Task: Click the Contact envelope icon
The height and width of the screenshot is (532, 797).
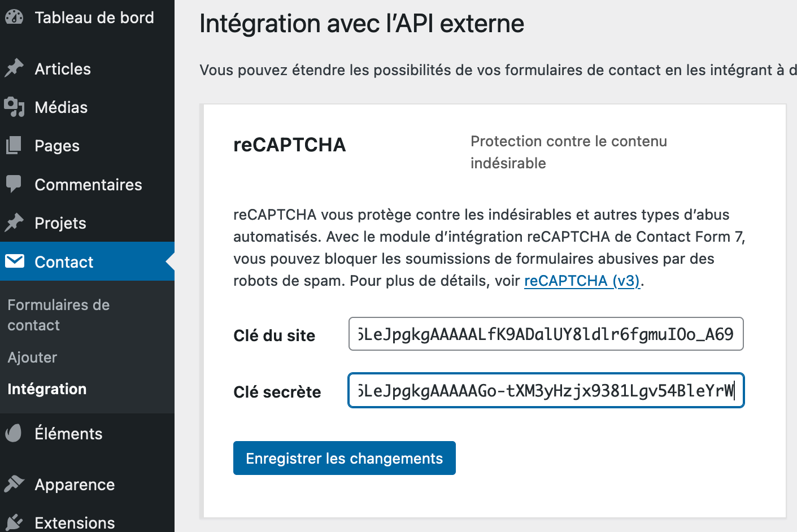Action: click(15, 261)
